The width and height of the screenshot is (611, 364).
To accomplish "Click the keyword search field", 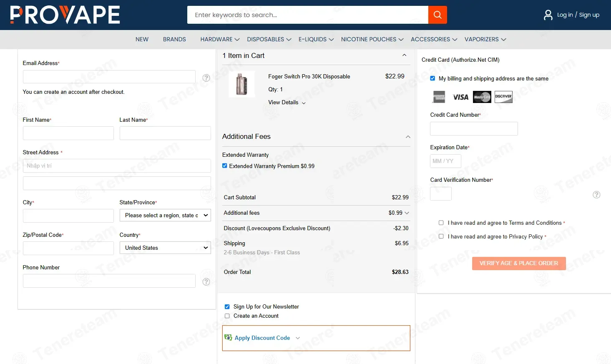I will tap(308, 15).
